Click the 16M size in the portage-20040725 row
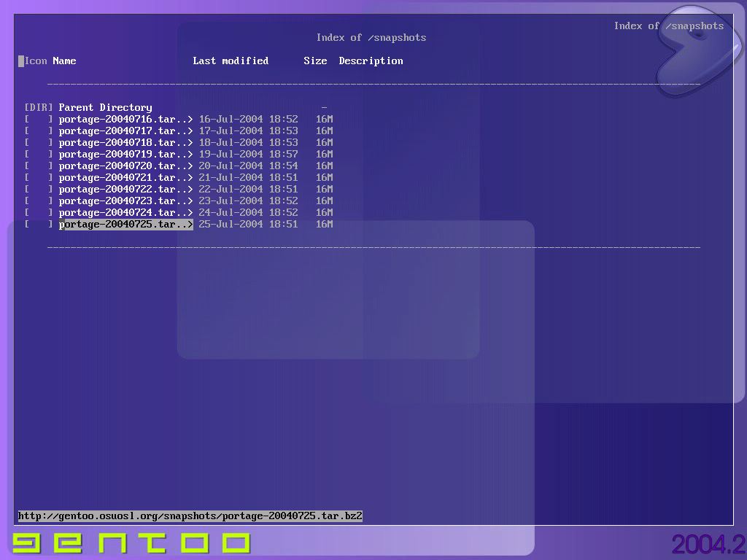The width and height of the screenshot is (747, 560). (x=325, y=225)
